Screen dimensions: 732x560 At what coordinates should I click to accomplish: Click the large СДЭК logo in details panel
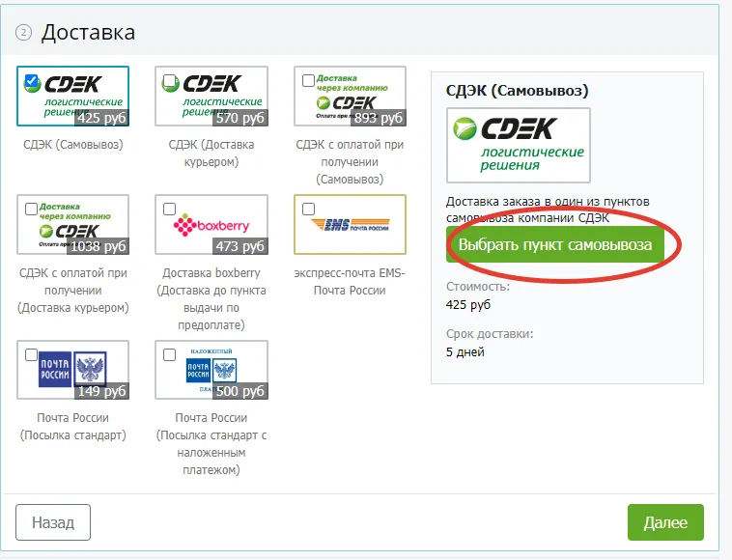(x=518, y=145)
